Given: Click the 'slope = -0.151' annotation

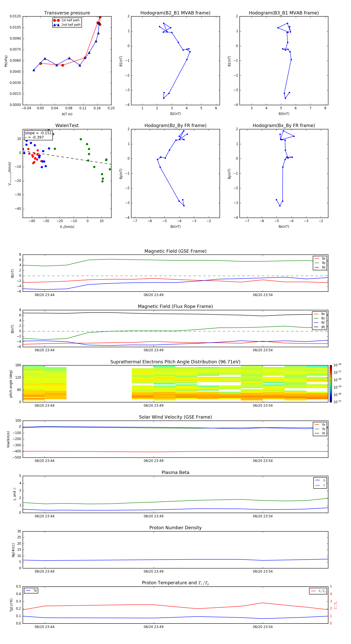Looking at the screenshot, I should click(x=38, y=133).
